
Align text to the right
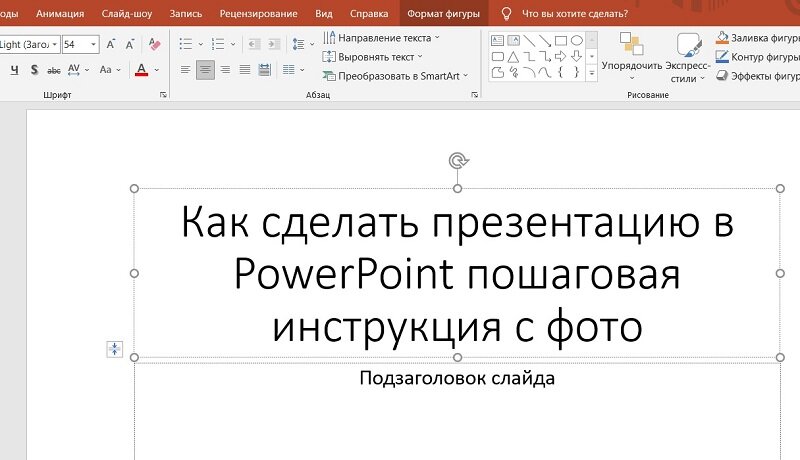[x=225, y=69]
